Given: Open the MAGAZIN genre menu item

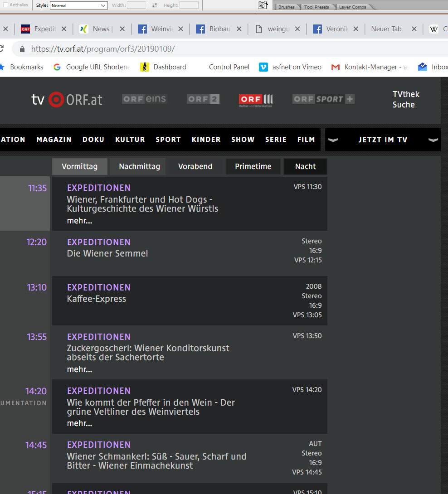Looking at the screenshot, I should 54,140.
